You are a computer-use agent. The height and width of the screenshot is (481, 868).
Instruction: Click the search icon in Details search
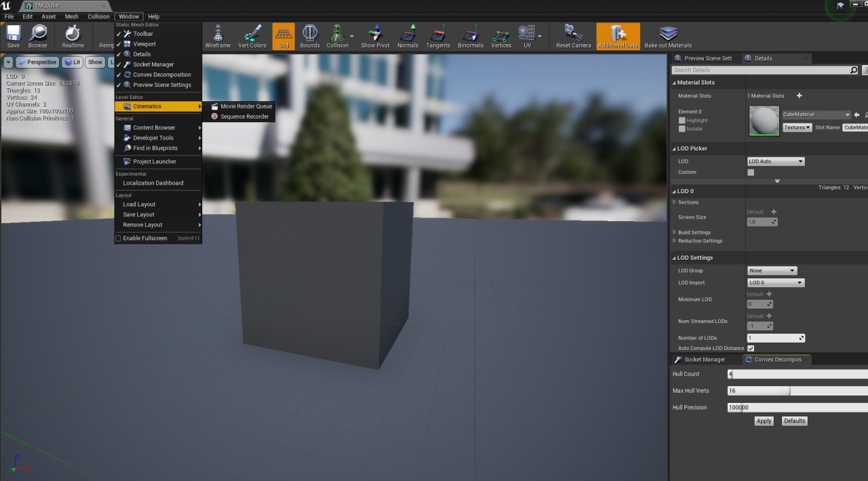854,70
